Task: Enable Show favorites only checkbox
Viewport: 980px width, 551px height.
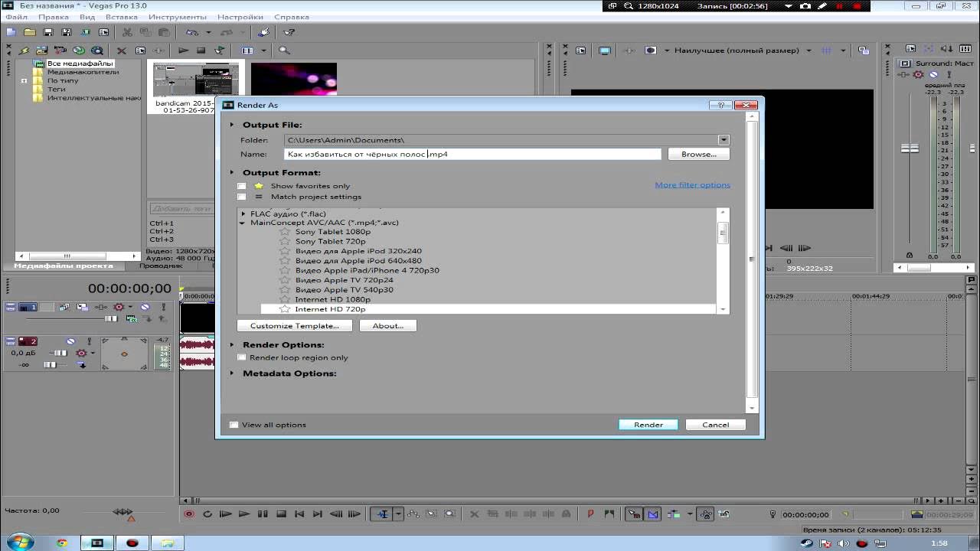Action: click(242, 186)
